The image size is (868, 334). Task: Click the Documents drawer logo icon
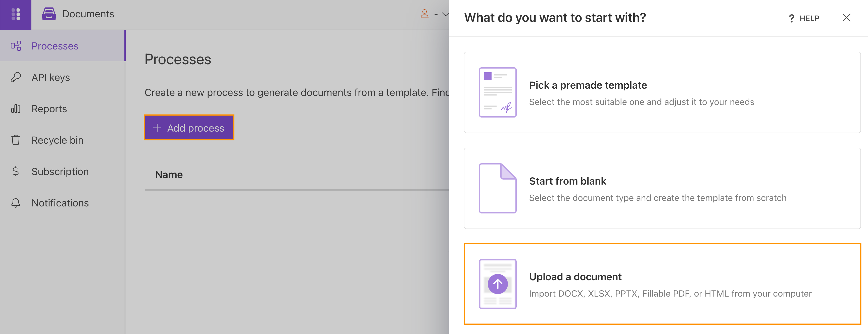(x=49, y=14)
